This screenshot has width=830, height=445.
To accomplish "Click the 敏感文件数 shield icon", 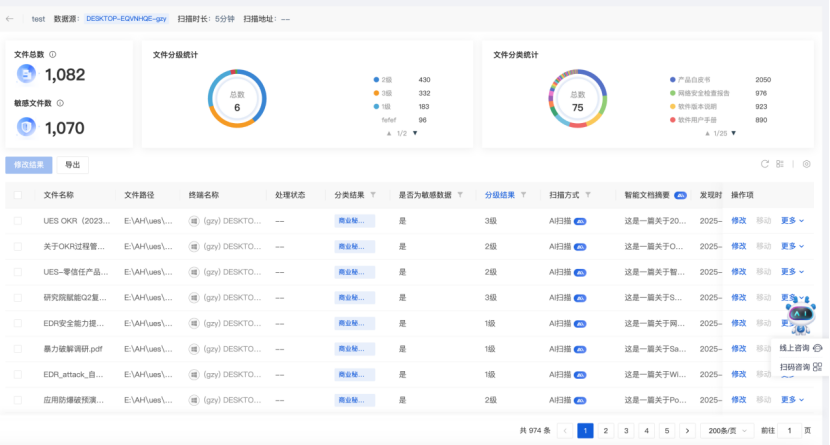I will coord(26,127).
